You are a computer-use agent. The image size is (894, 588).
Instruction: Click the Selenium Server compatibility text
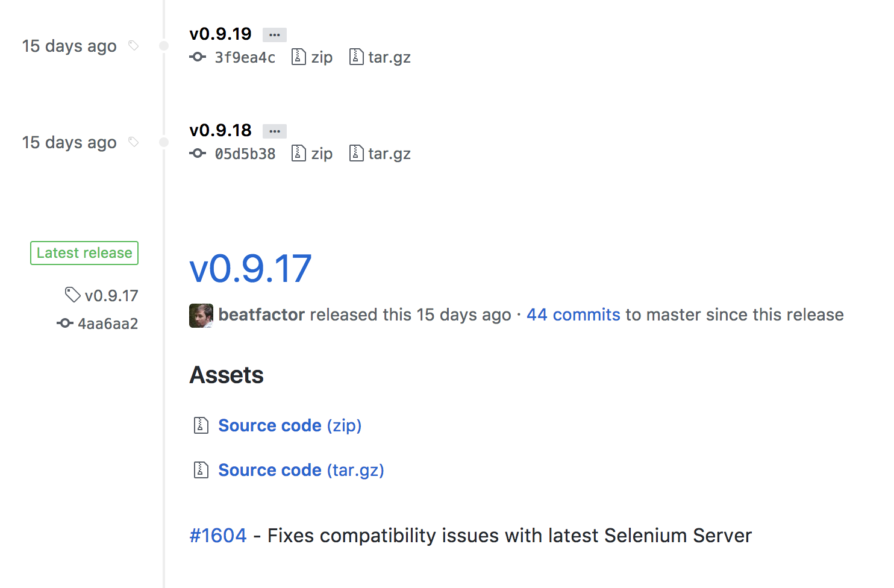tap(510, 536)
